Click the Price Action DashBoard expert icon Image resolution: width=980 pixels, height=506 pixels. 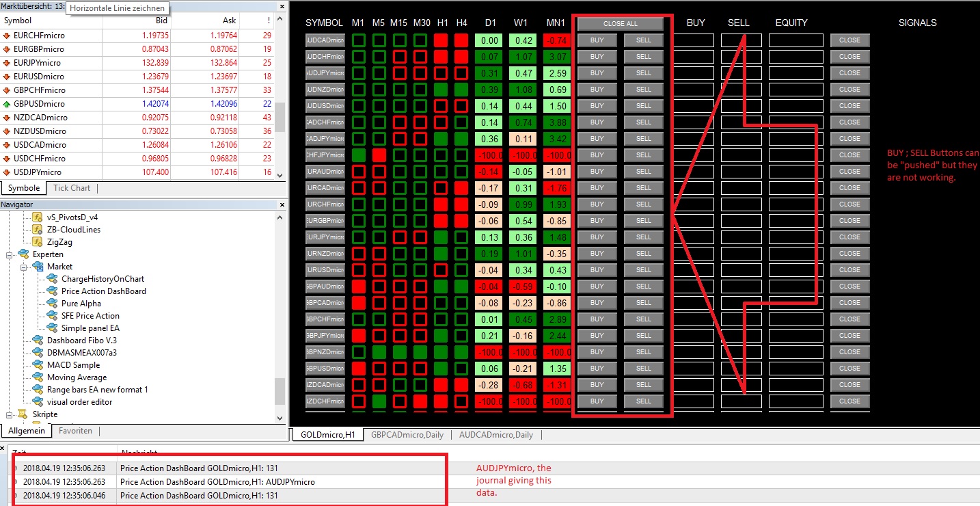coord(52,291)
